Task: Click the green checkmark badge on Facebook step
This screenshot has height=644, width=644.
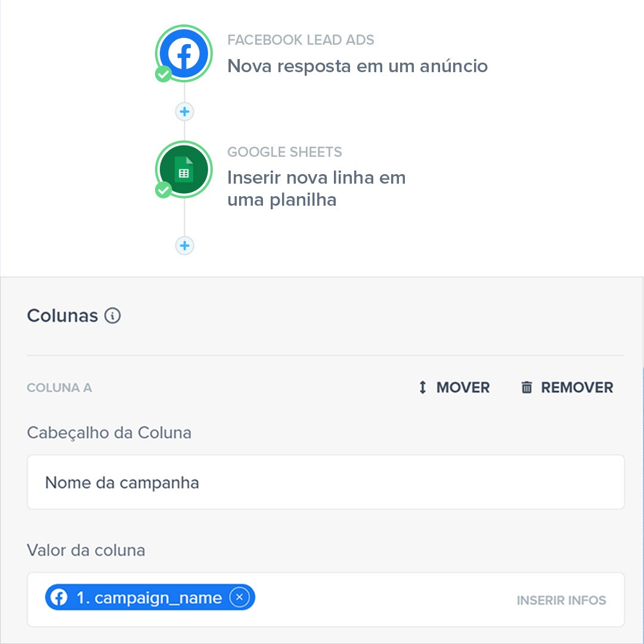Action: [x=163, y=74]
